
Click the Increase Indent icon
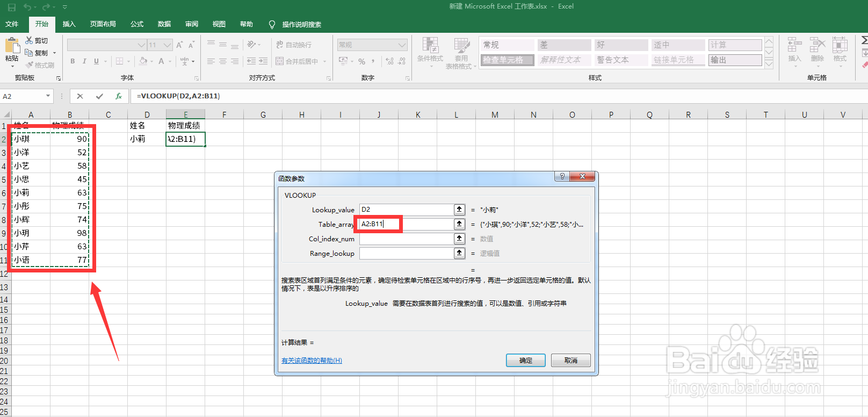coord(263,61)
